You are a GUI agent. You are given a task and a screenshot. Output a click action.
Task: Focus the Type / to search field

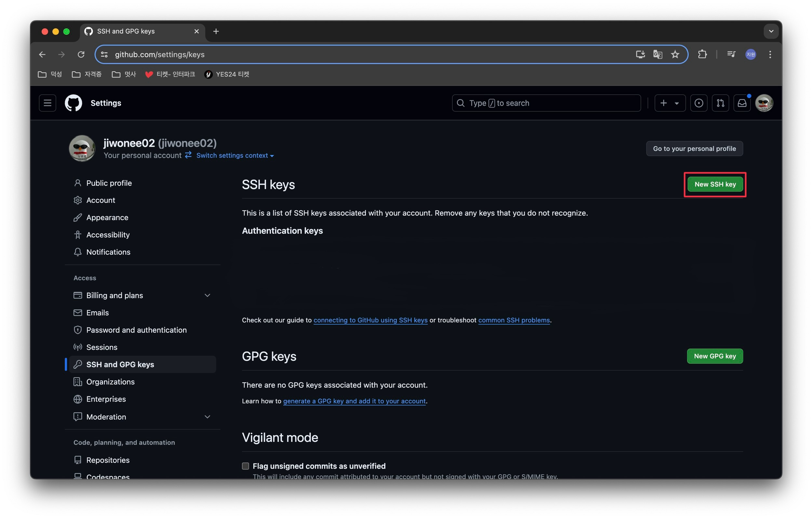(x=546, y=103)
